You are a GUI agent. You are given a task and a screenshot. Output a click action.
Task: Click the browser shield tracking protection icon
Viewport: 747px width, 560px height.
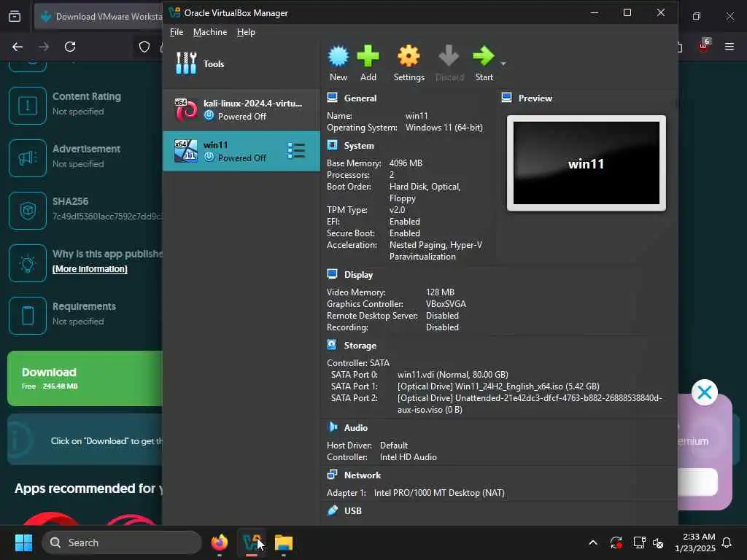point(144,47)
